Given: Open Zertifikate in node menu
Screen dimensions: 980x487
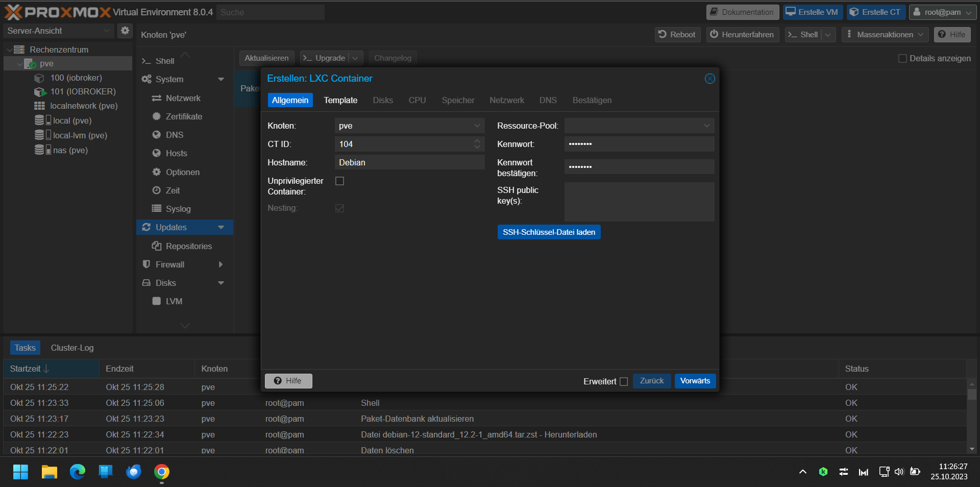Looking at the screenshot, I should coord(184,116).
